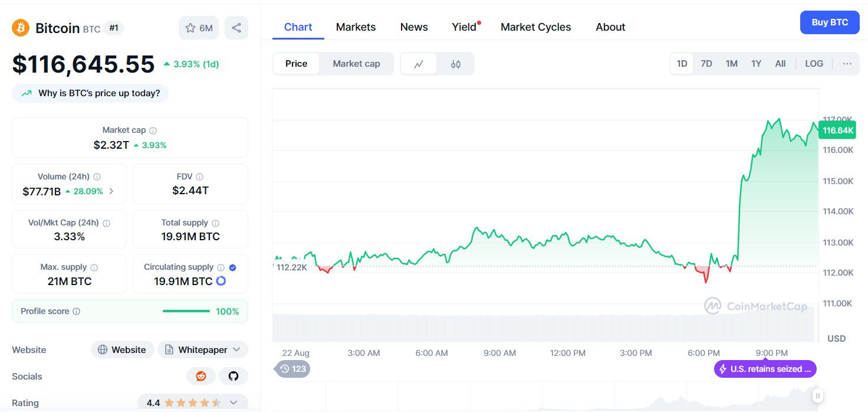Select the candlestick chart view icon
Screen dimensions: 868x412
tap(456, 64)
